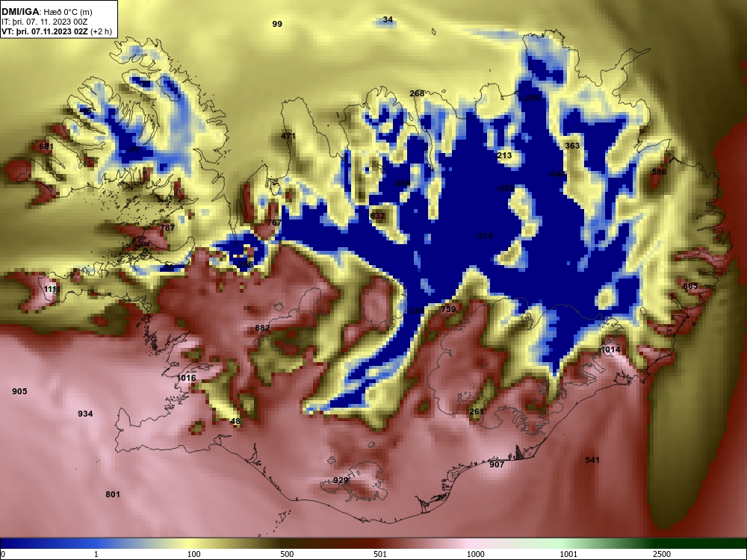The width and height of the screenshot is (747, 560).
Task: Click the map value 865 in the east
Action: (689, 286)
